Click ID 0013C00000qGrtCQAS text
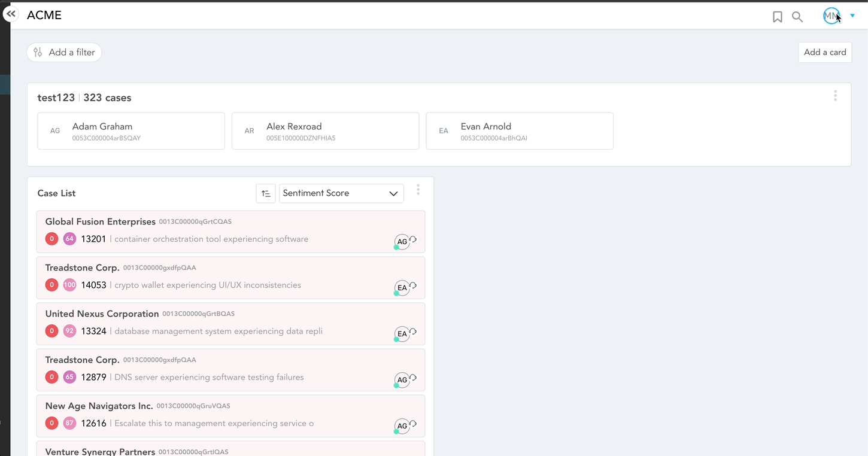868x456 pixels. [195, 221]
